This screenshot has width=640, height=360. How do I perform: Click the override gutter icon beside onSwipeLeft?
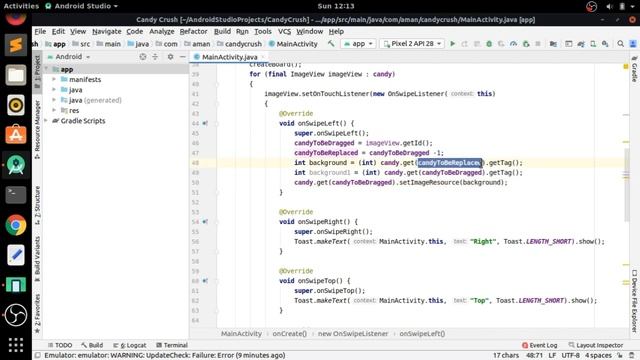pyautogui.click(x=205, y=123)
